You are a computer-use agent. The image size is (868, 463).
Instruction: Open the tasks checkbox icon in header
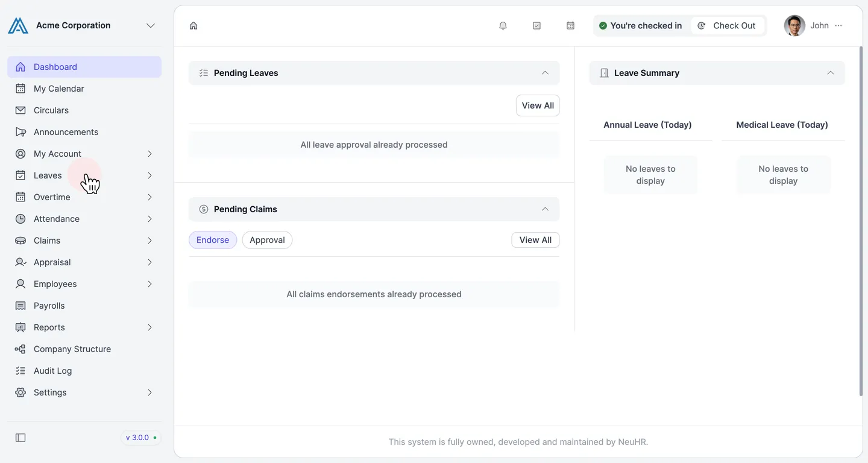click(536, 25)
